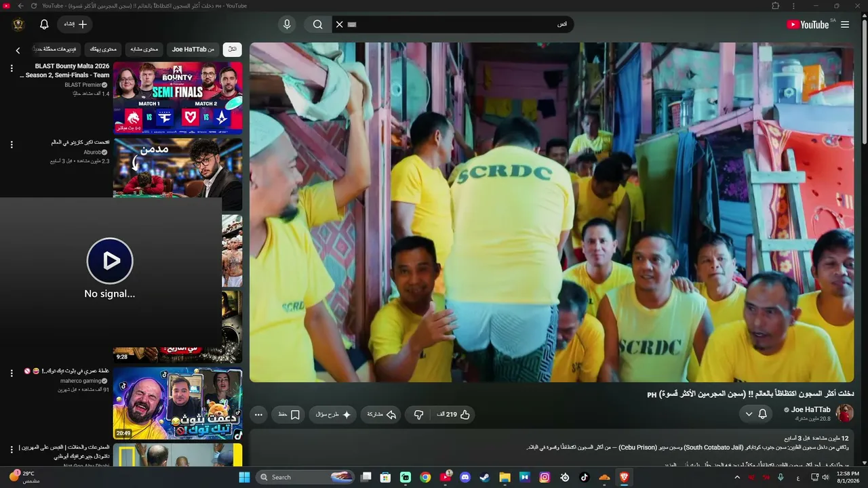
Task: Open subscription notification bell dropdown
Action: [756, 414]
